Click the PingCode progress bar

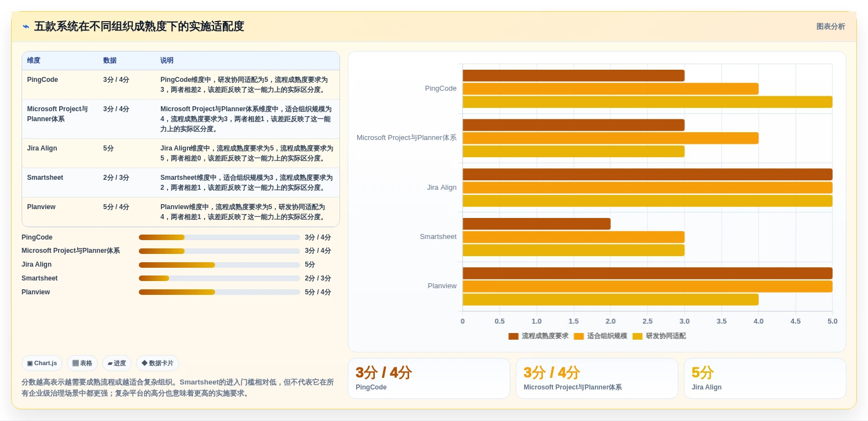219,237
